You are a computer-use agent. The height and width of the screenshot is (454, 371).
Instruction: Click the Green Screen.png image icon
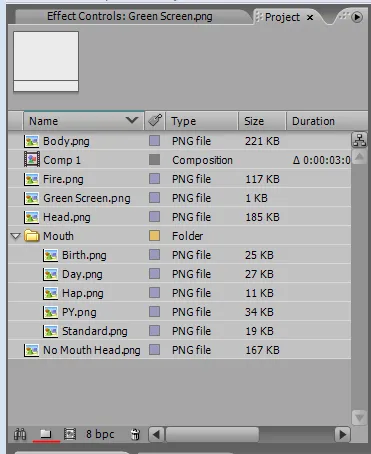click(32, 198)
